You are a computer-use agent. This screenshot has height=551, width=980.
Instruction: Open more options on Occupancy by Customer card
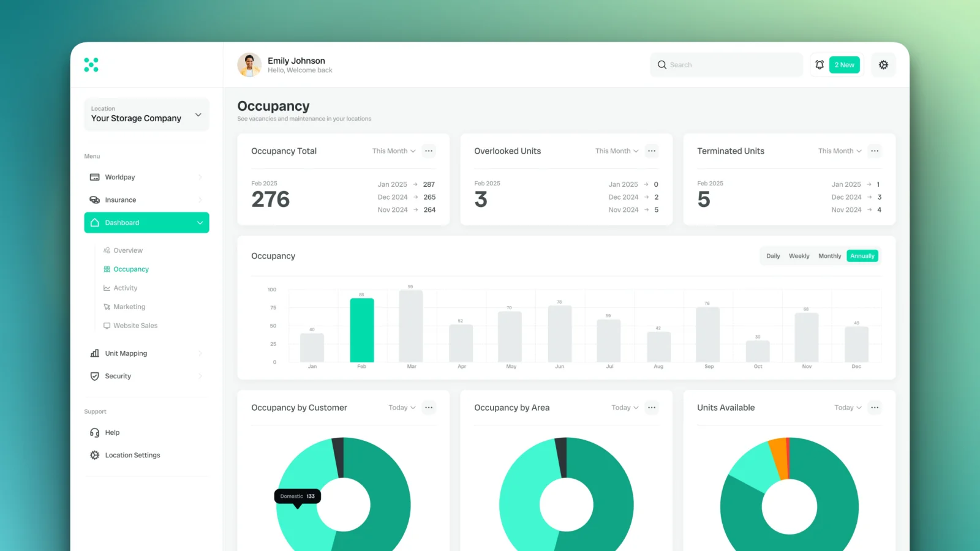(x=429, y=408)
